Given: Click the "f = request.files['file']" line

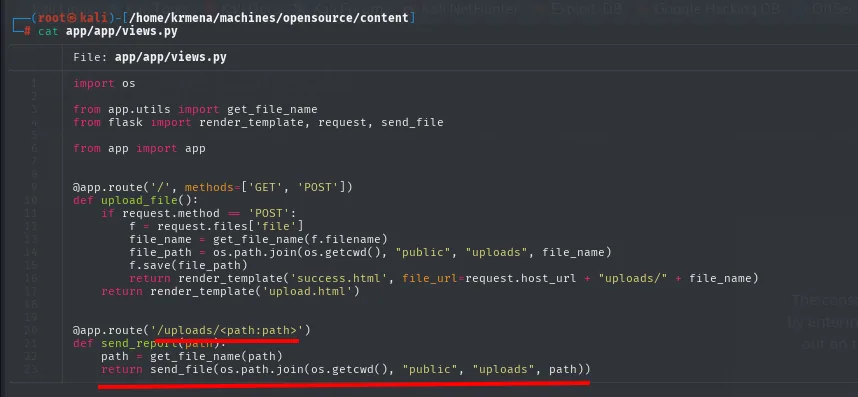Looking at the screenshot, I should click(x=216, y=226).
